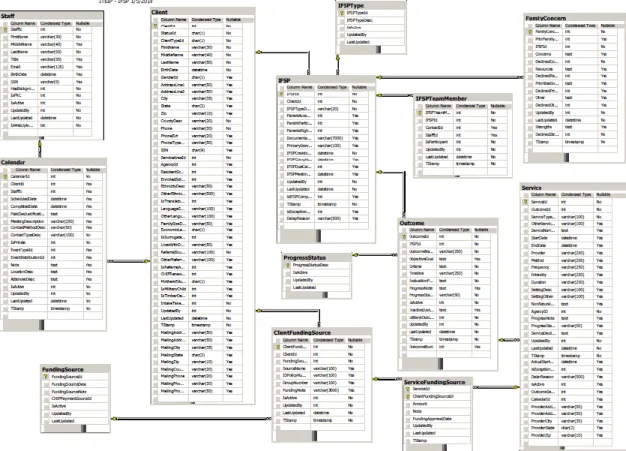Select the Staff table title bar
The width and height of the screenshot is (626, 451).
pos(52,16)
